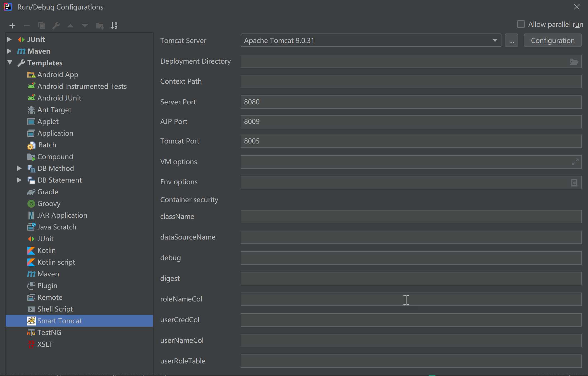The height and width of the screenshot is (376, 588).
Task: Add a new configuration with plus icon
Action: click(x=12, y=26)
